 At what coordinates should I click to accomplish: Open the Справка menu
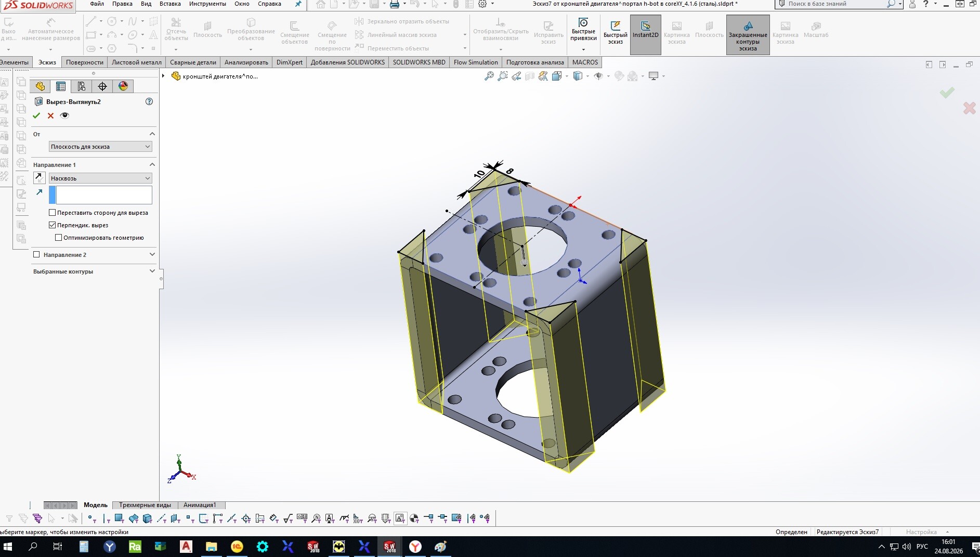[x=269, y=4]
